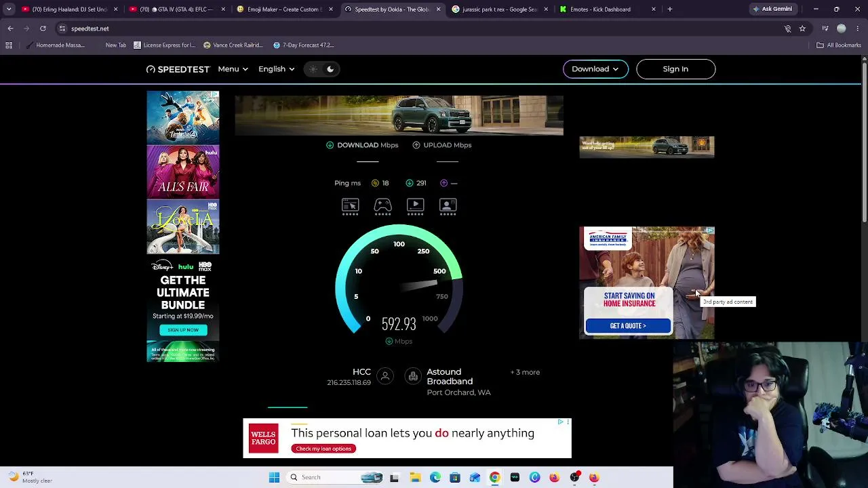Screen dimensions: 868x488
Task: Open the Vance Creek Railrid... bookmark
Action: (x=233, y=45)
